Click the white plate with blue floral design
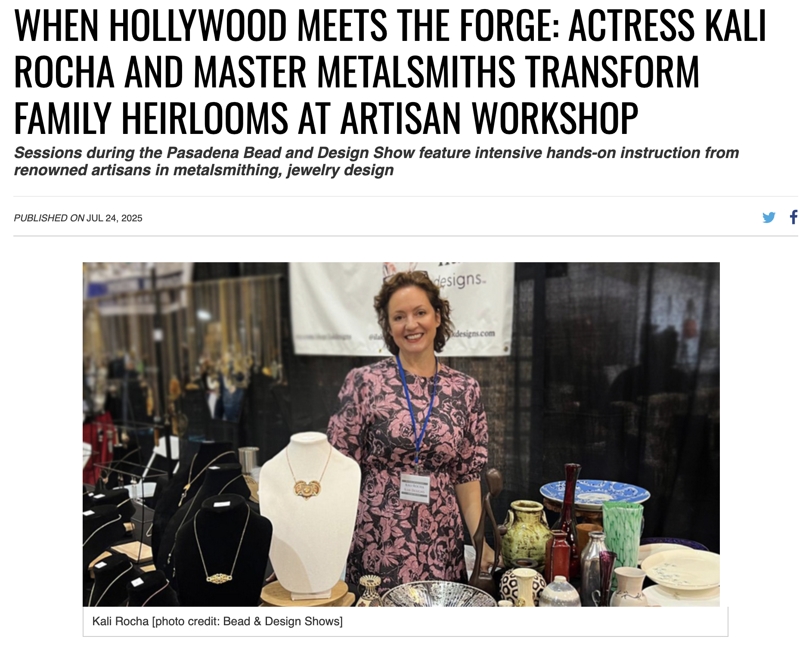 680,569
